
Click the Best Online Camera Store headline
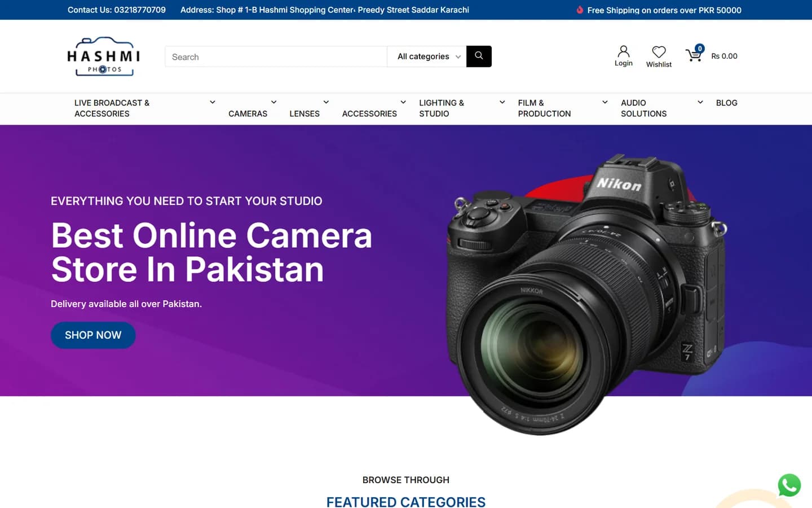point(211,252)
